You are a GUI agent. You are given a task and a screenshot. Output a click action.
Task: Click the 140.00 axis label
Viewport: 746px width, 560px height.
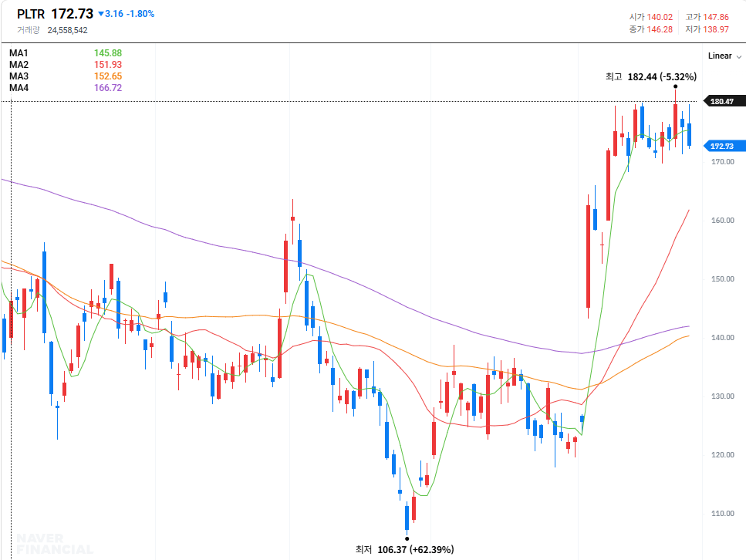click(723, 337)
